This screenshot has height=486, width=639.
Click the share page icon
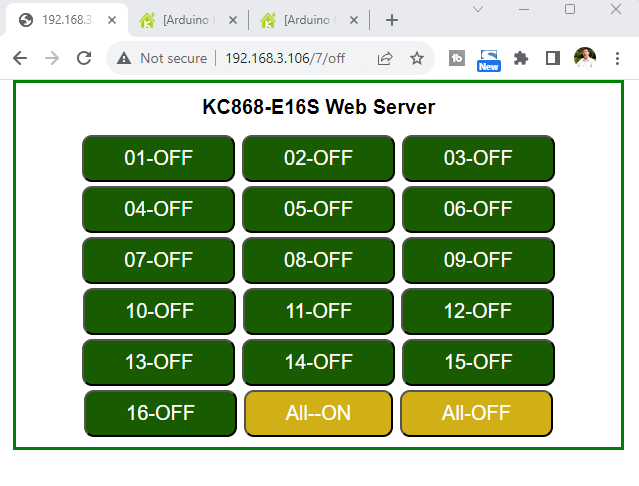coord(385,59)
